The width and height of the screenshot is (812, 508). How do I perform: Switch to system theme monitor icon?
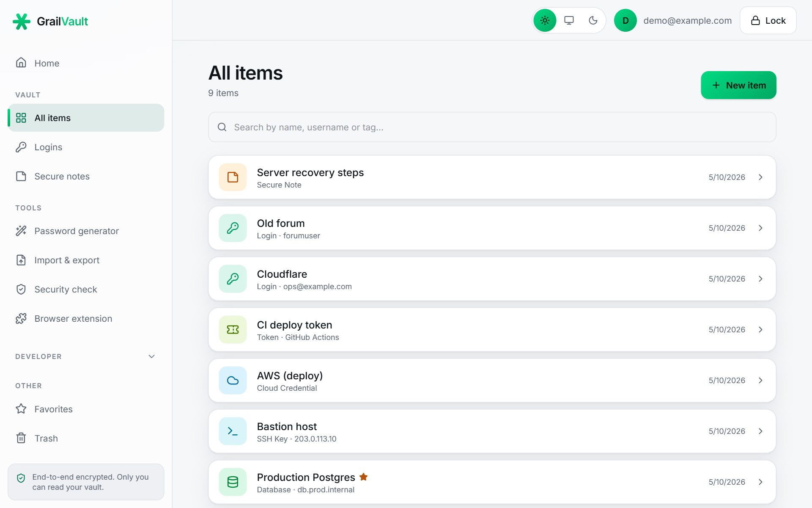tap(569, 20)
